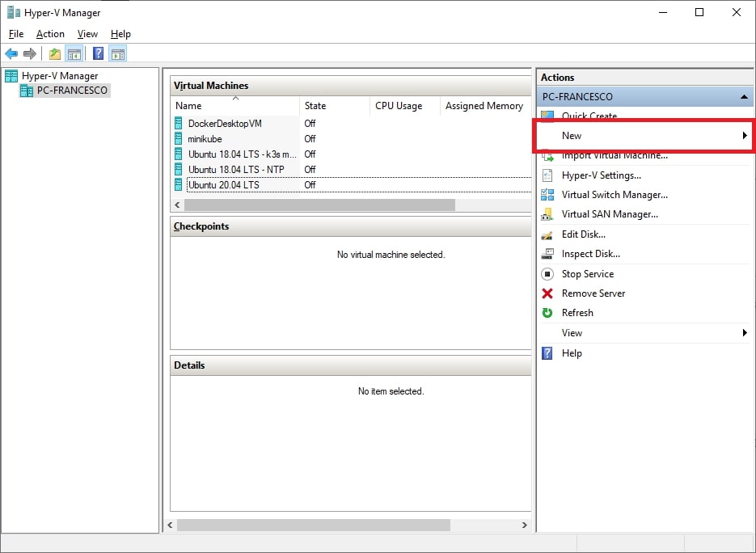Click the Inspect Disk icon

(x=547, y=254)
